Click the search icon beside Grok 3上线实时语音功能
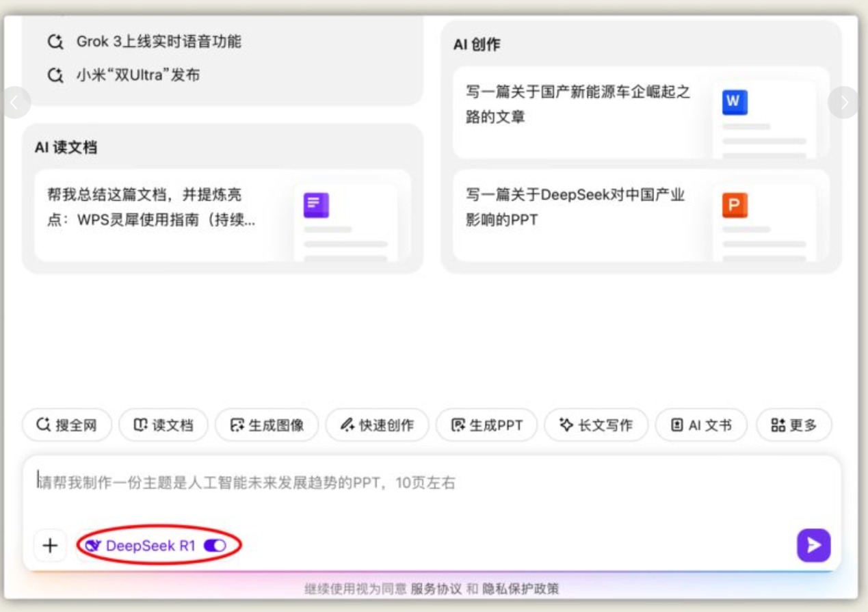Viewport: 868px width, 612px height. (x=55, y=42)
